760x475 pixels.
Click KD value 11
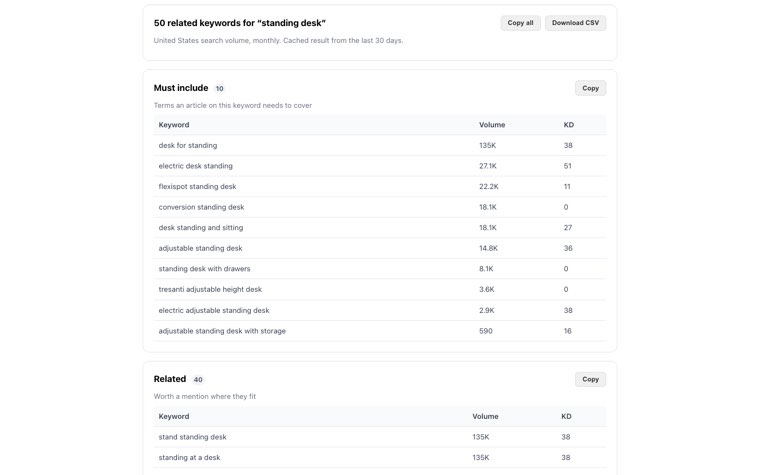[x=567, y=187]
